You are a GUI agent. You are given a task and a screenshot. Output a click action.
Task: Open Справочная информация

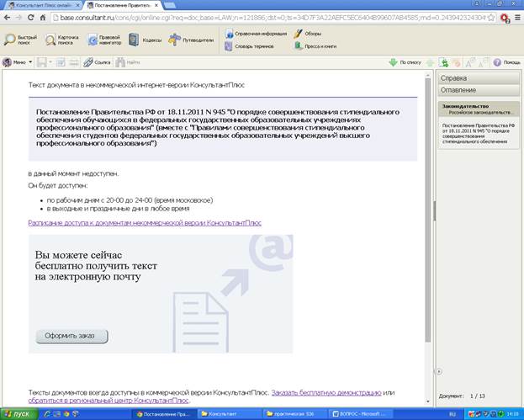257,34
